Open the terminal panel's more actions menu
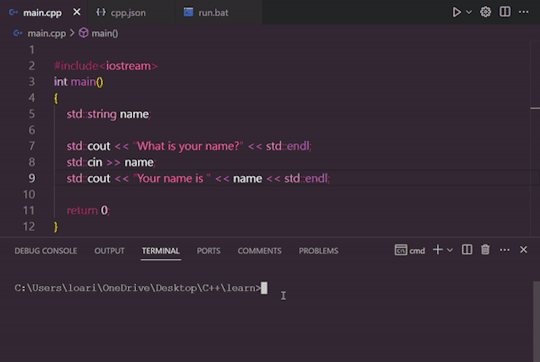 click(x=505, y=250)
